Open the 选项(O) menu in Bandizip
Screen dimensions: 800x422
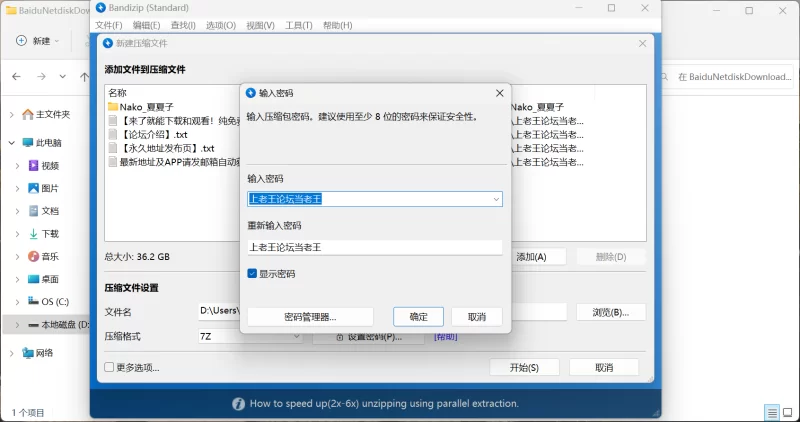click(221, 25)
